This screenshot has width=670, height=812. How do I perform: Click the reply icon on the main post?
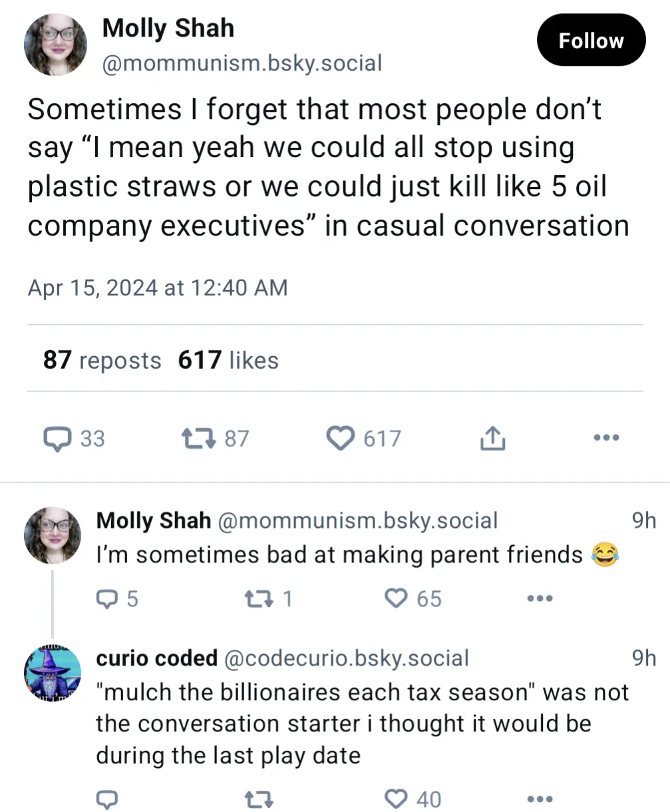(x=57, y=438)
